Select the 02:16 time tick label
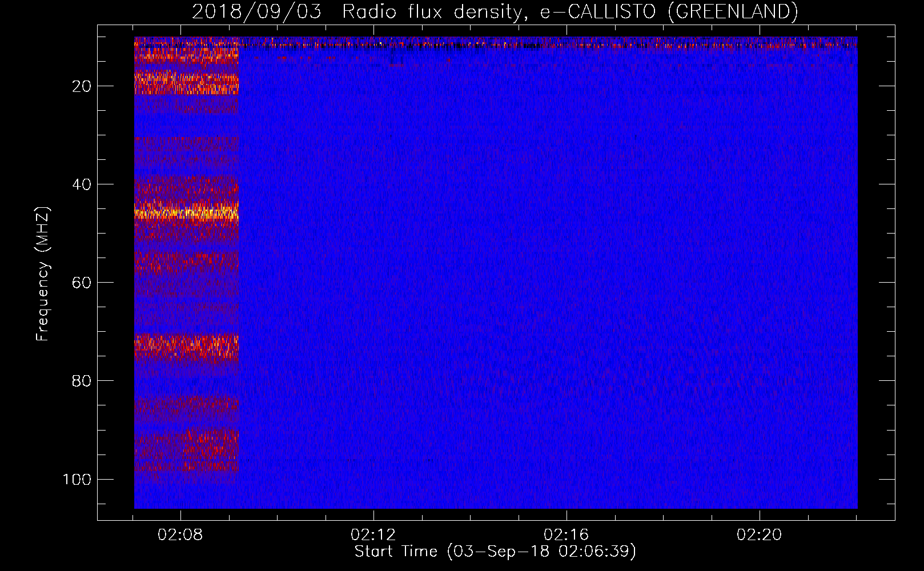The width and height of the screenshot is (924, 571). (x=567, y=535)
